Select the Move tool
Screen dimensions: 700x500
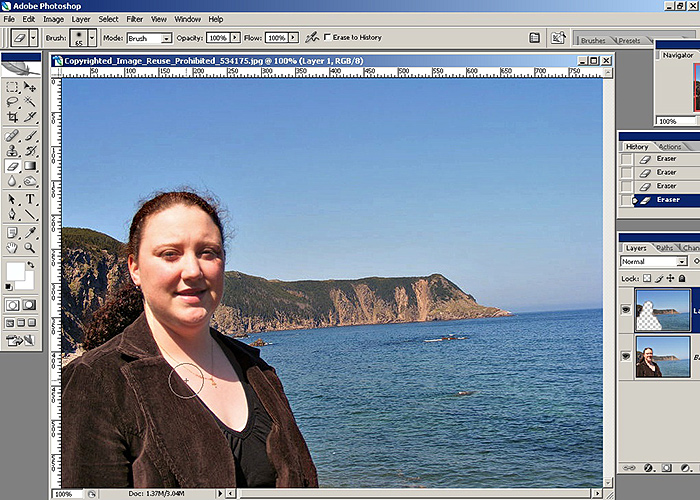click(30, 87)
